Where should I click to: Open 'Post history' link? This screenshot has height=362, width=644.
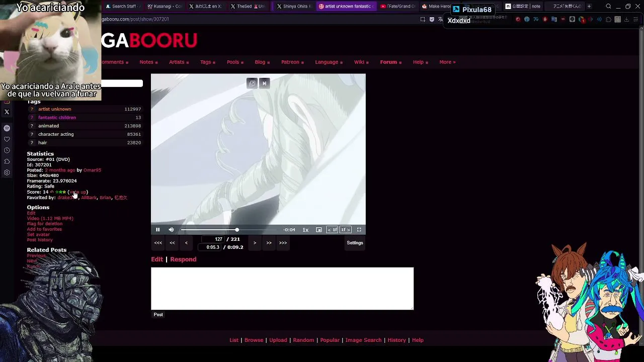40,240
